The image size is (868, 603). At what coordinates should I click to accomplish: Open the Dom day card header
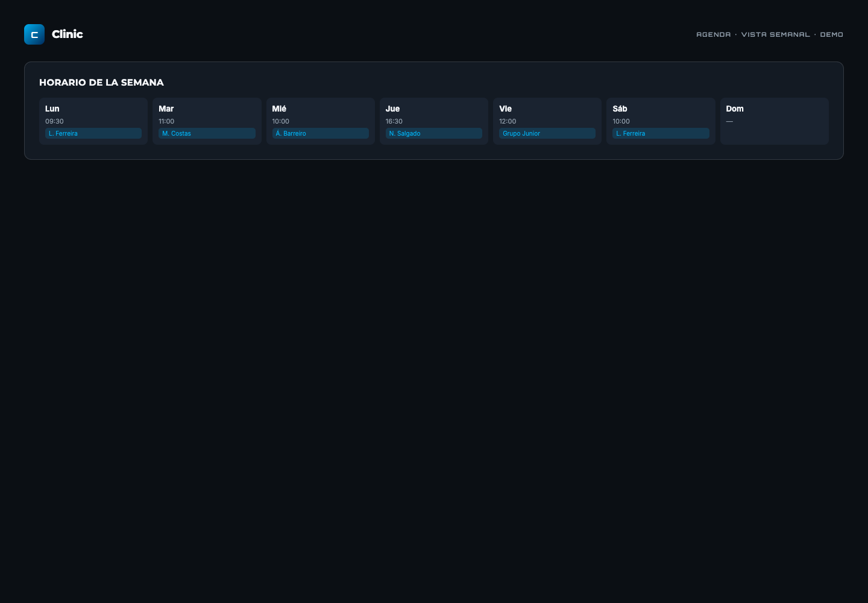735,109
